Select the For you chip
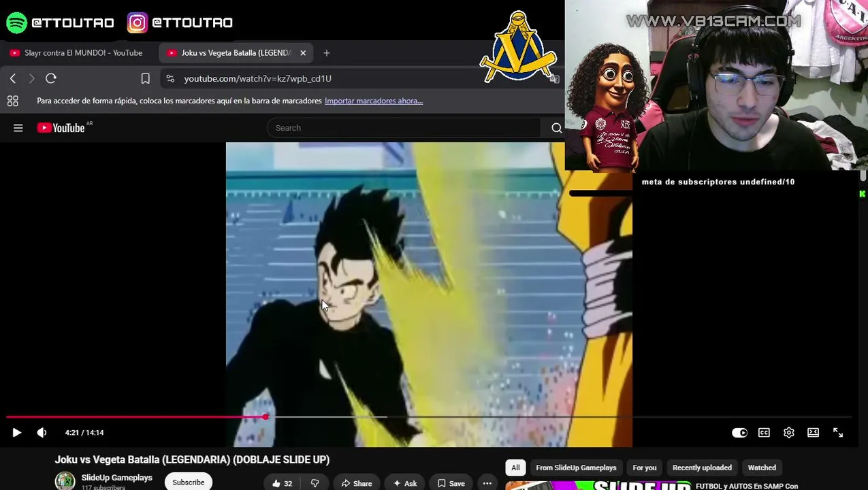Screen dimensions: 868x490 click(644, 468)
